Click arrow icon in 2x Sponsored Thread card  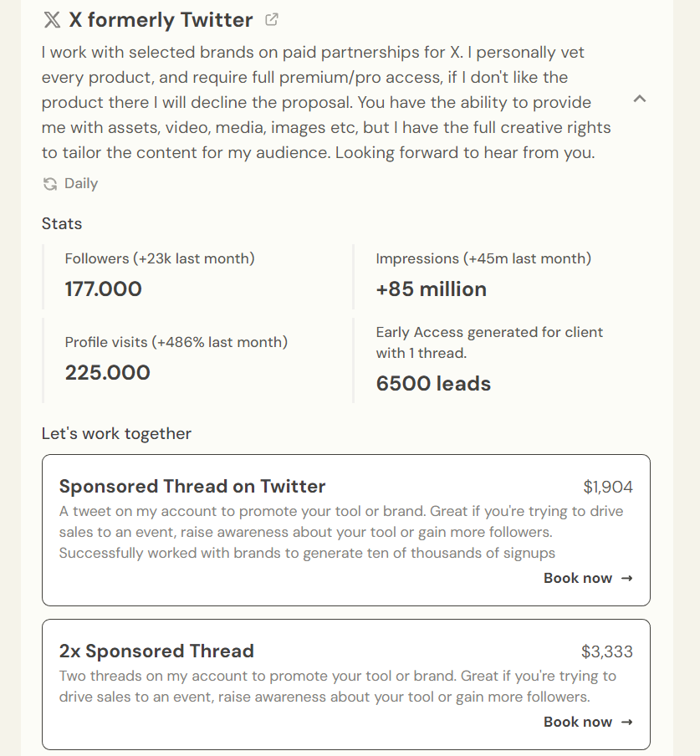pos(627,722)
